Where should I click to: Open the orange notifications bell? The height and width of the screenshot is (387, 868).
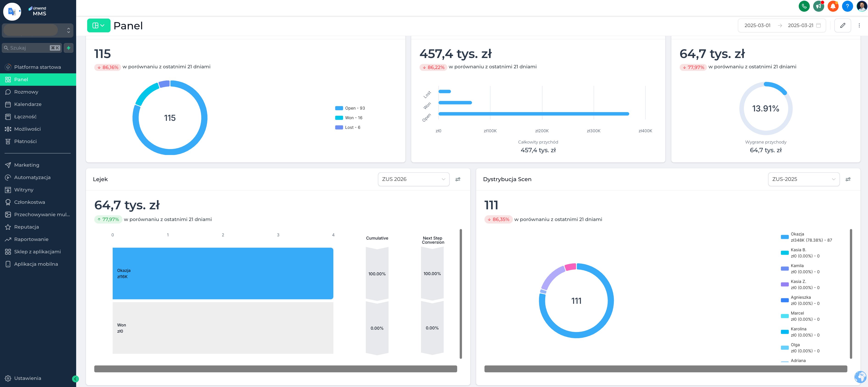pyautogui.click(x=833, y=6)
